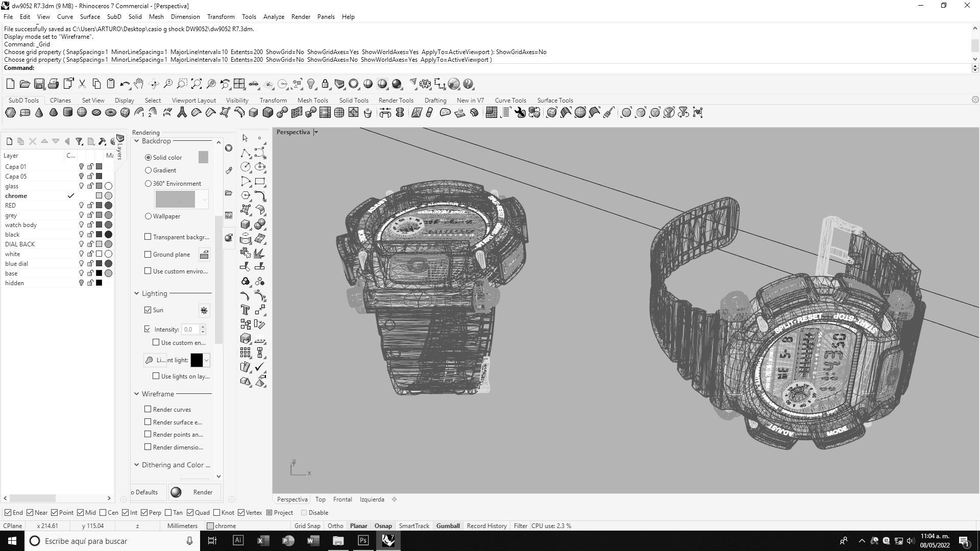Select Gradient backdrop option
The height and width of the screenshot is (551, 980).
point(148,170)
